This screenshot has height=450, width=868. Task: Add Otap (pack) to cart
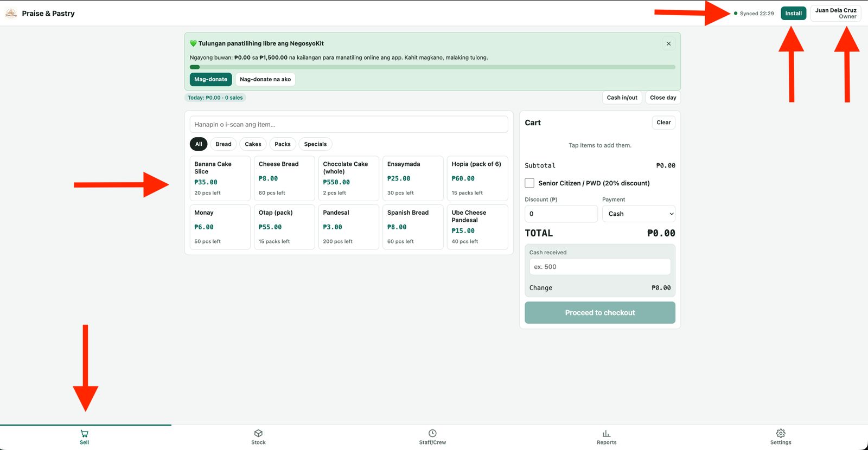coord(284,227)
